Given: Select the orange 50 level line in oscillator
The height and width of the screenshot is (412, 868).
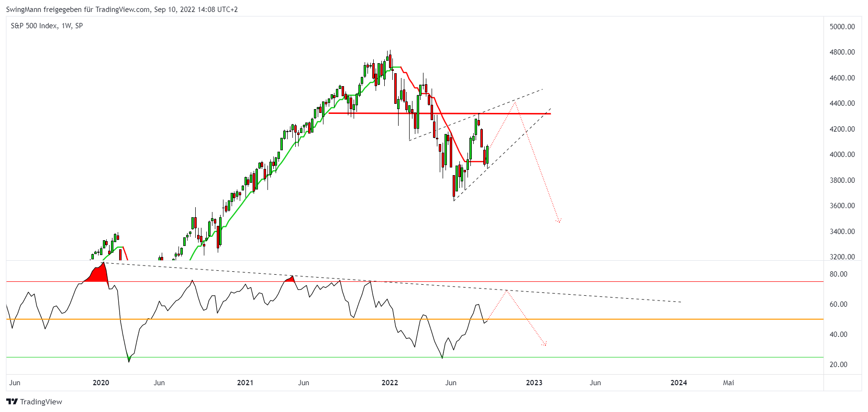Looking at the screenshot, I should click(x=415, y=319).
